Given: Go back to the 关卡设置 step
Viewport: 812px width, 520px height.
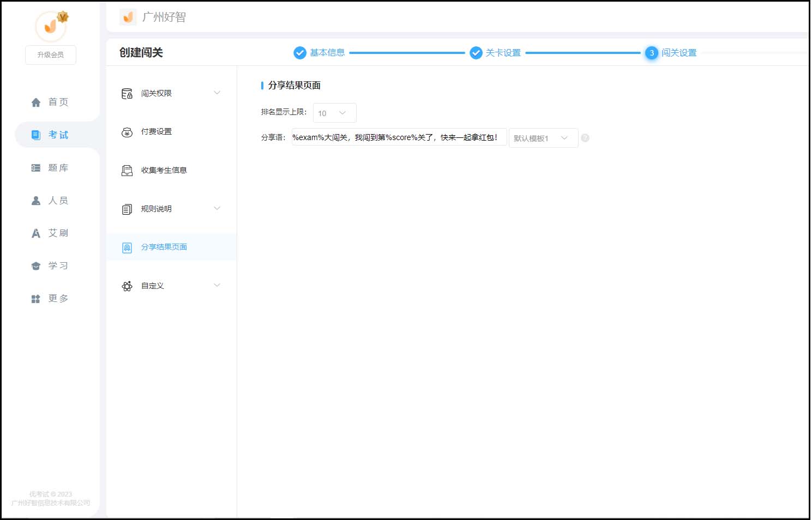Looking at the screenshot, I should tap(502, 53).
